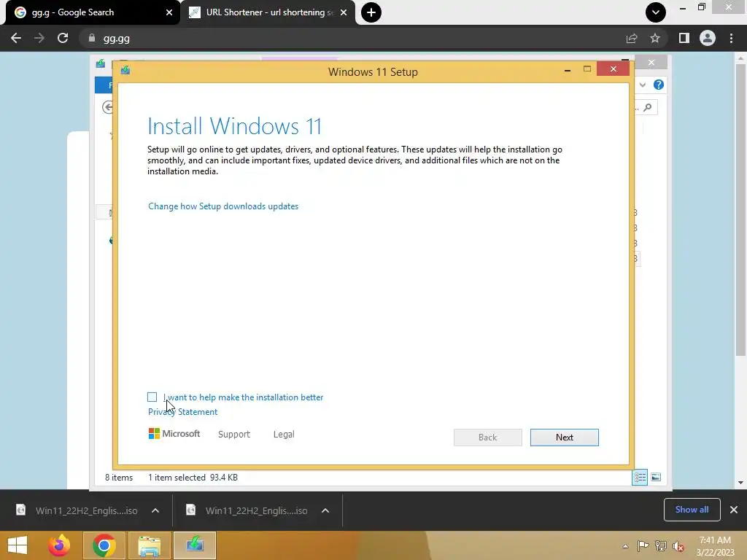
Task: Click the Next button in Windows 11 Setup
Action: pyautogui.click(x=564, y=437)
